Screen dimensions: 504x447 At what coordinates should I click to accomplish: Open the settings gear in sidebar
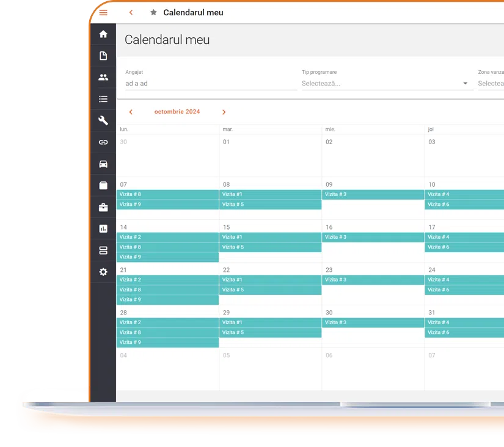(x=103, y=272)
